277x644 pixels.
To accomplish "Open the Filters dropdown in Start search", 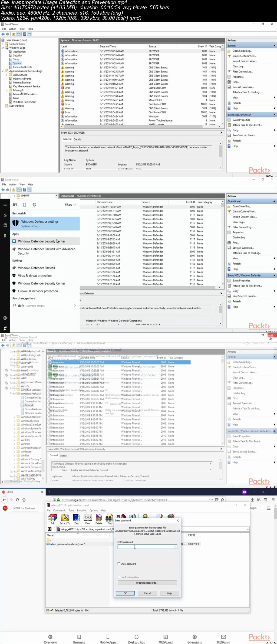I will pos(71,205).
